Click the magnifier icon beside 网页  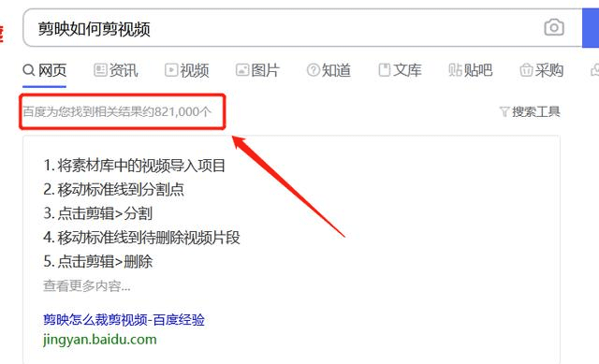pyautogui.click(x=29, y=70)
